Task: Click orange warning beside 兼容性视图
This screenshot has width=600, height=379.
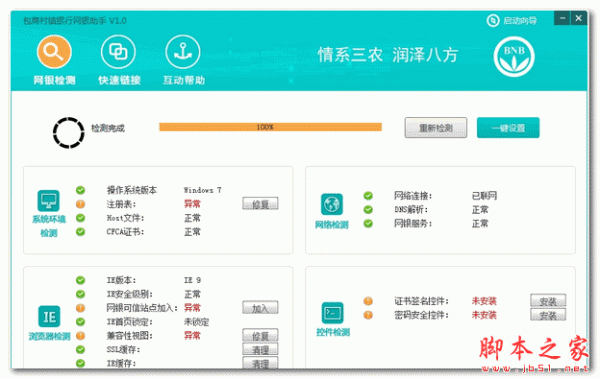Action: pyautogui.click(x=80, y=336)
